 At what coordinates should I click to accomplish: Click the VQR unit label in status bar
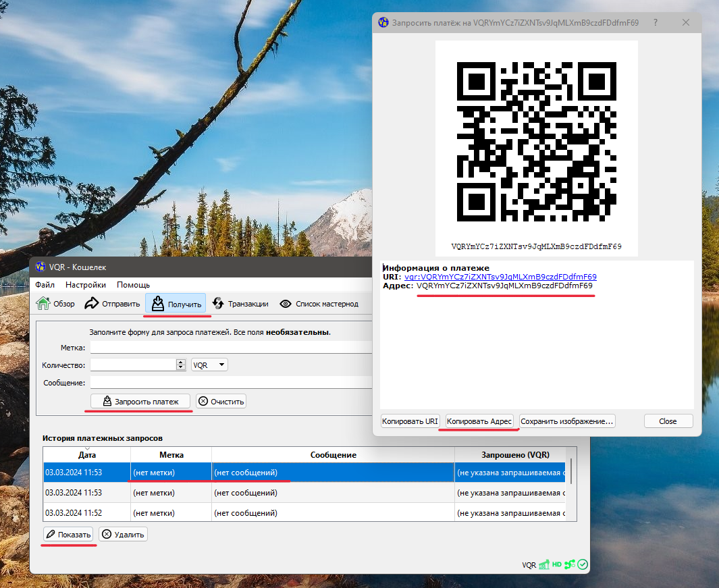coord(529,565)
